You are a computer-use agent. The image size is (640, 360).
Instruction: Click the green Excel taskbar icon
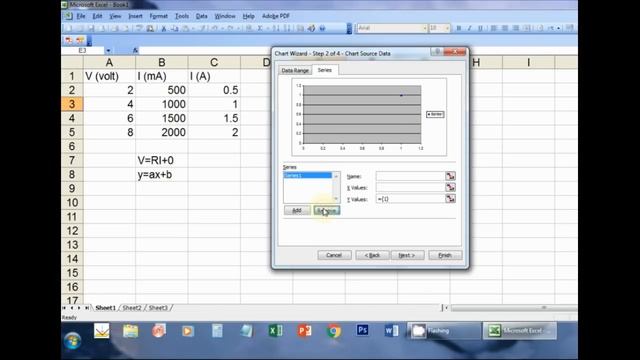[x=276, y=330]
